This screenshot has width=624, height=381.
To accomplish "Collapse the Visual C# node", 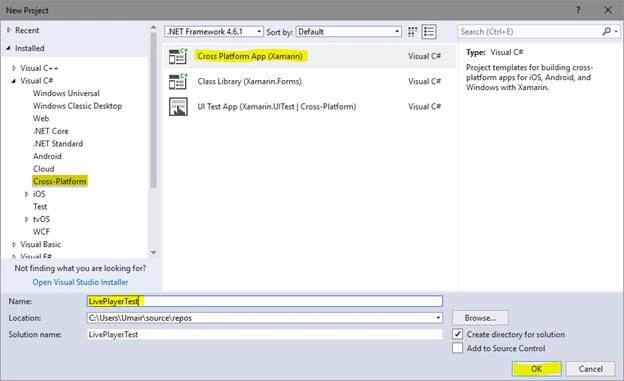I will 14,81.
